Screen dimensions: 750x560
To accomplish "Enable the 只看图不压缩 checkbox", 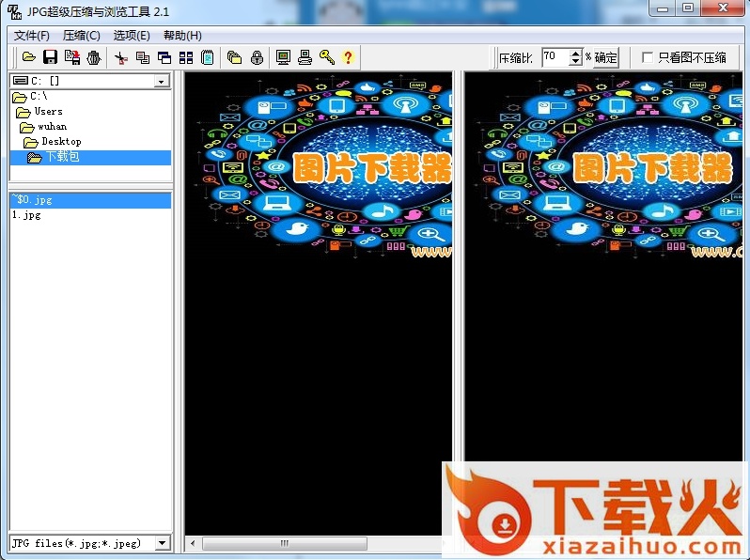I will 648,57.
